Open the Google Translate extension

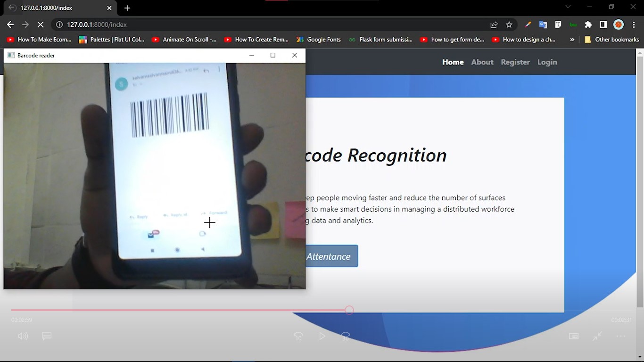click(x=543, y=25)
